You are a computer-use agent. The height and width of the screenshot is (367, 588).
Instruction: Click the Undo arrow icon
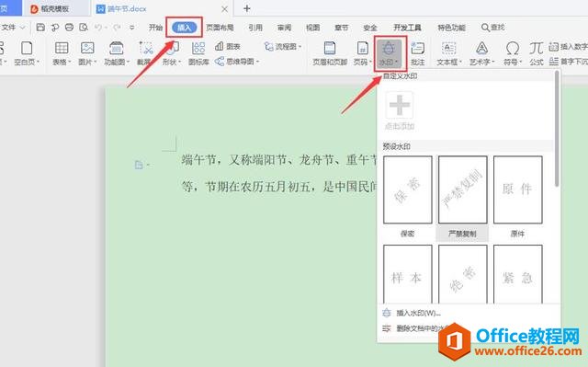coord(98,28)
